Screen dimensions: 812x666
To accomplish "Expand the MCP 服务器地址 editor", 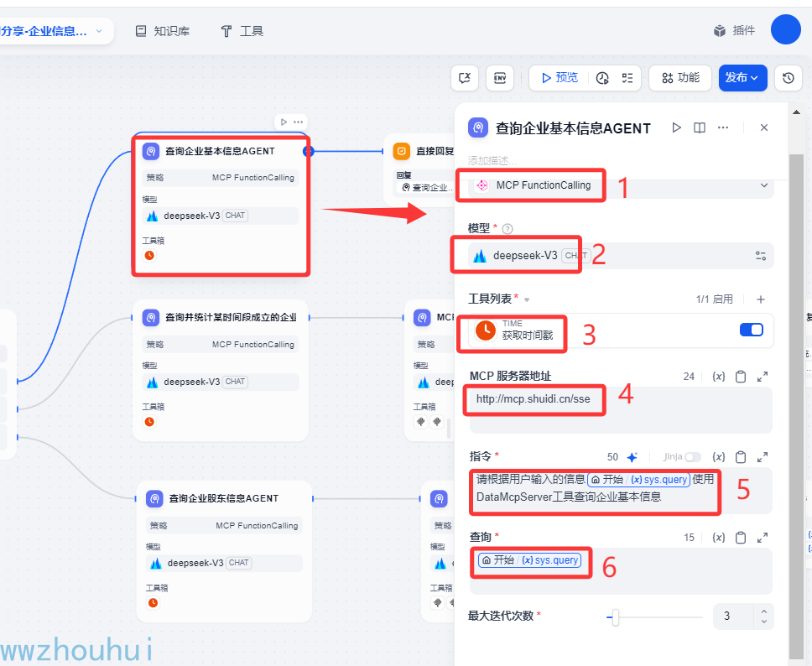I will [x=763, y=377].
